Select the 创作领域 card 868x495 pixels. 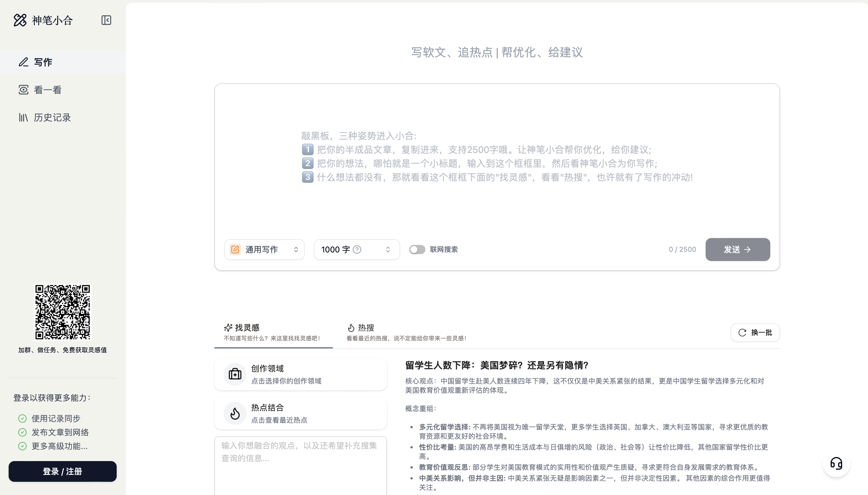point(300,374)
